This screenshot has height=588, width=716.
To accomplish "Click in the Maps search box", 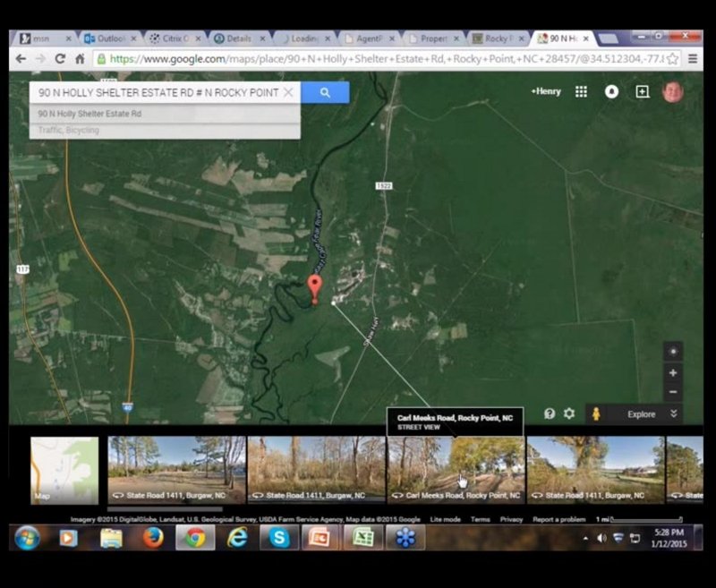I will click(x=158, y=93).
